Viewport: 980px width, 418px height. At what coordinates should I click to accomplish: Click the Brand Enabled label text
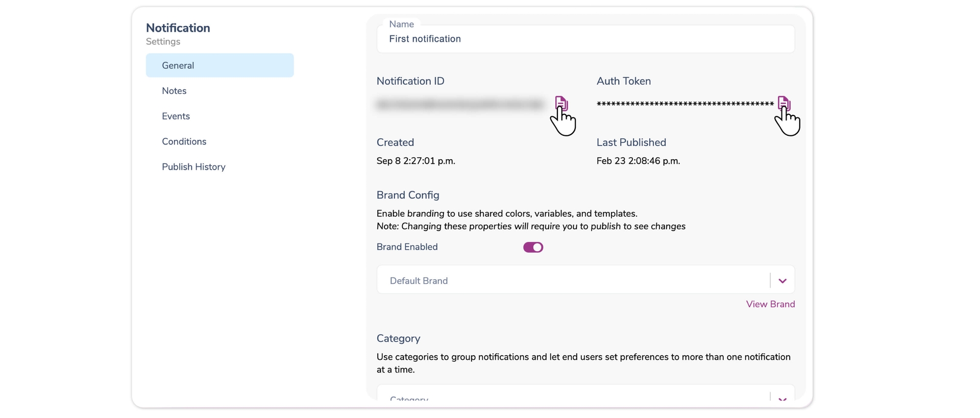point(407,247)
